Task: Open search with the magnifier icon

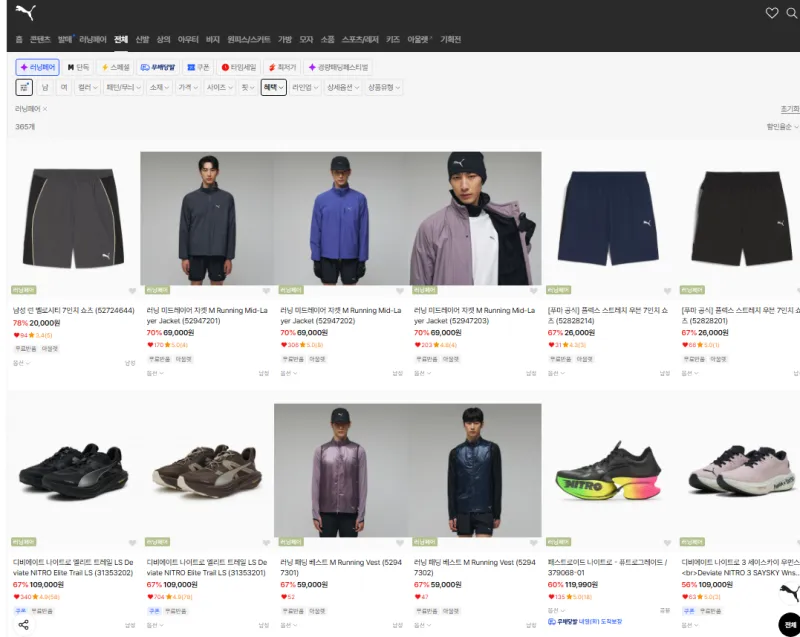Action: pos(792,13)
